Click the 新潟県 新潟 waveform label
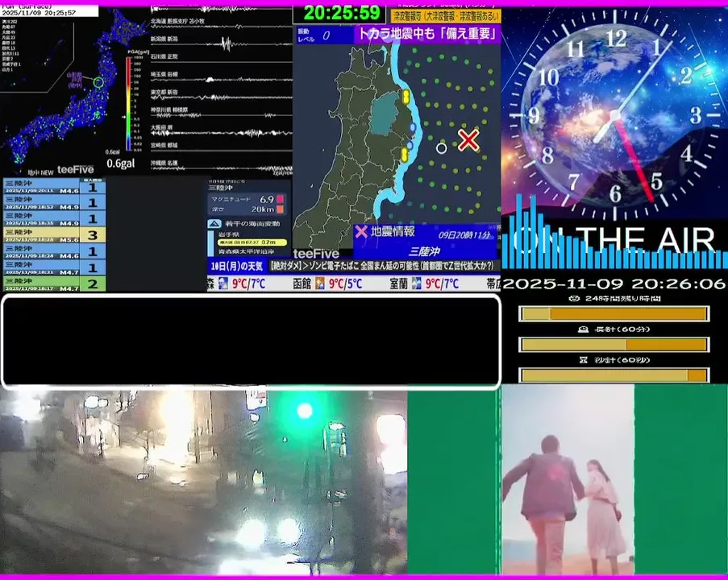 click(164, 39)
